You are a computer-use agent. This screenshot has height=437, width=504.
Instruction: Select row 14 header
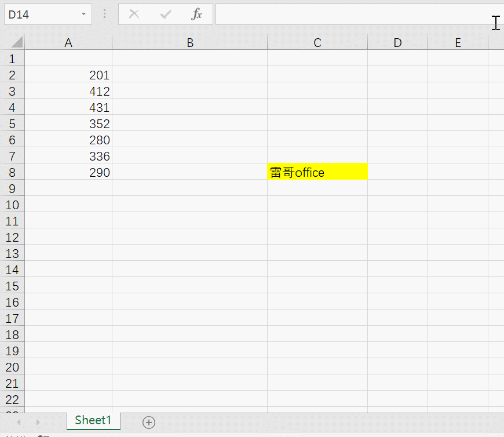[12, 269]
